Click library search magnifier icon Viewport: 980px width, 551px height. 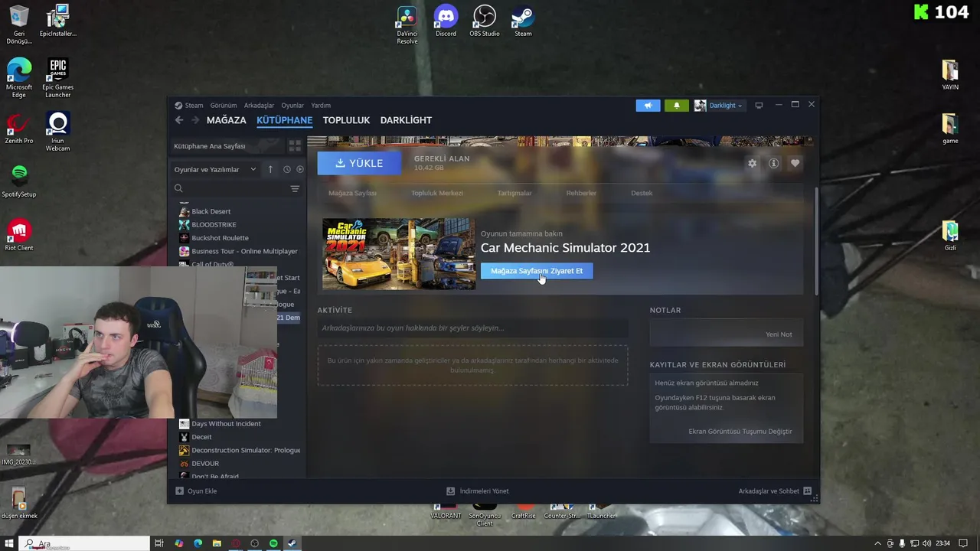178,188
